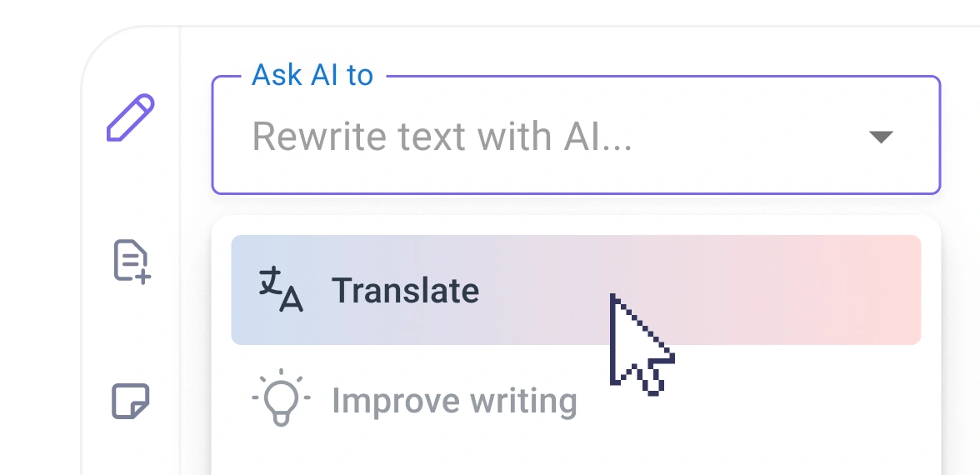Click the lightbulb icon beside Improve writing
The width and height of the screenshot is (980, 475).
(281, 399)
